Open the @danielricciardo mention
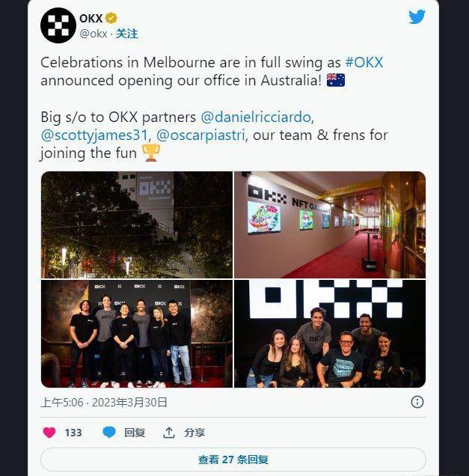The height and width of the screenshot is (476, 469). coord(256,118)
